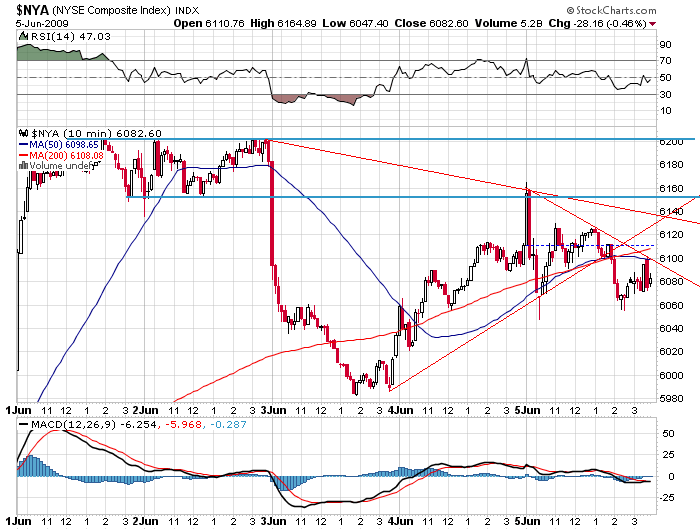
Task: Click the 6000 price axis label
Action: [671, 375]
